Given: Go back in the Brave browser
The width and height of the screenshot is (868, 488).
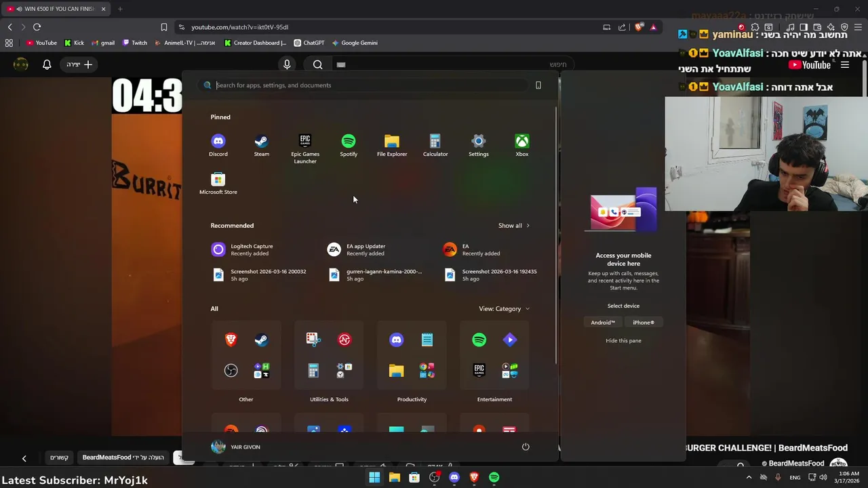Looking at the screenshot, I should coord(9,27).
